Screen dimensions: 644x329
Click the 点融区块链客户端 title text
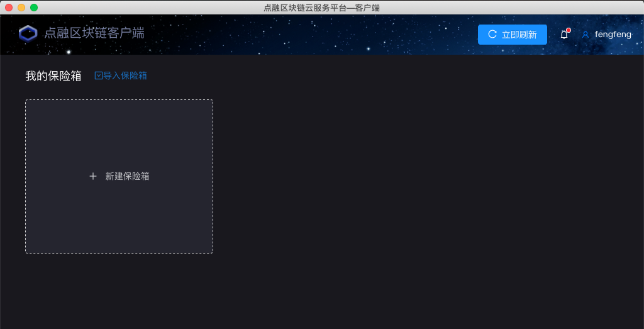[x=94, y=33]
